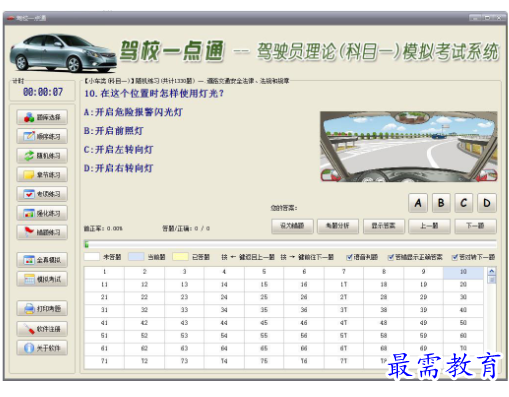Open 强化练习 with bar chart icon

tap(42, 213)
